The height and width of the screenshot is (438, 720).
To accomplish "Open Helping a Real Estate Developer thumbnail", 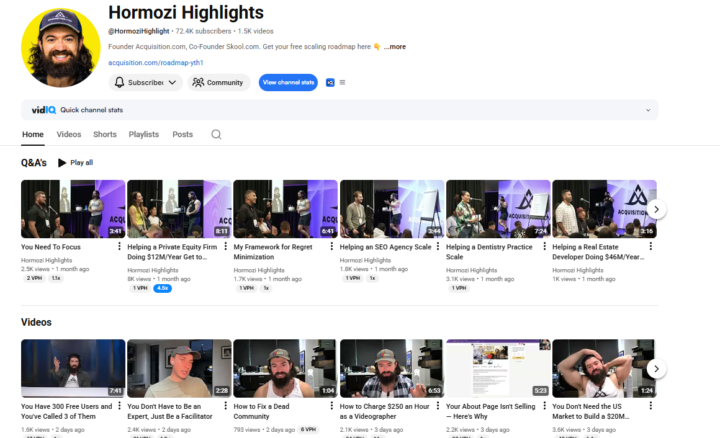I will pos(604,209).
